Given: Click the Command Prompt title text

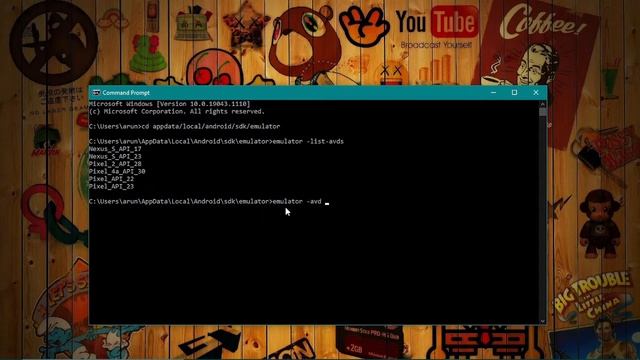Looking at the screenshot, I should (126, 93).
